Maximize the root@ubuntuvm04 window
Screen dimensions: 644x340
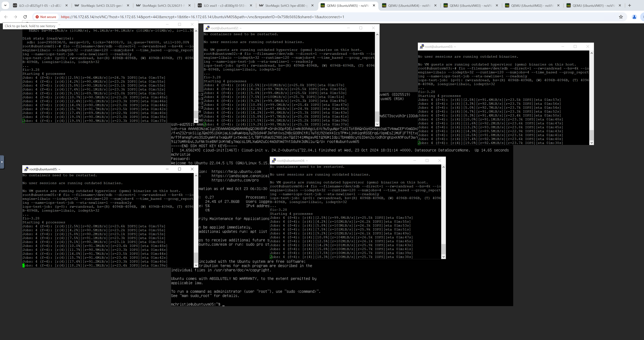[x=427, y=160]
